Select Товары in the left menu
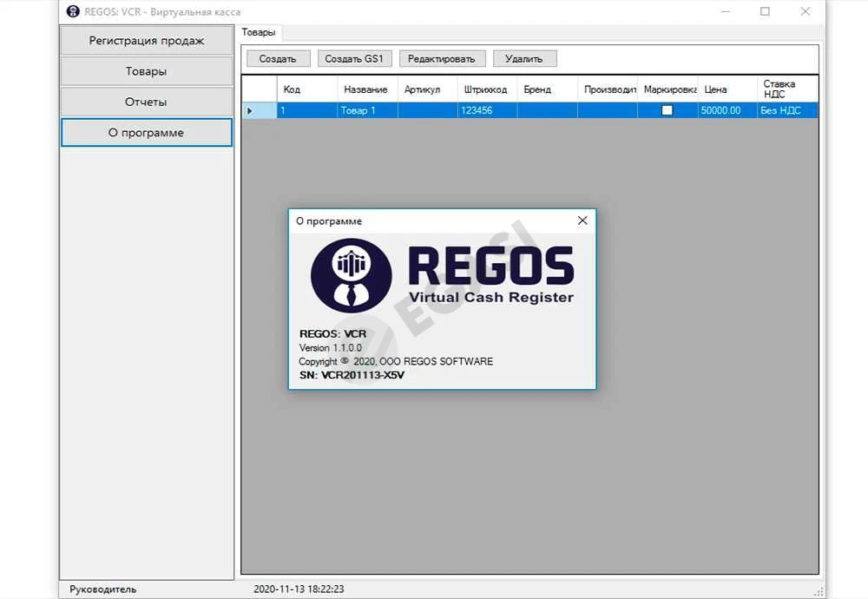Screen dimensions: 868x599 coord(146,71)
